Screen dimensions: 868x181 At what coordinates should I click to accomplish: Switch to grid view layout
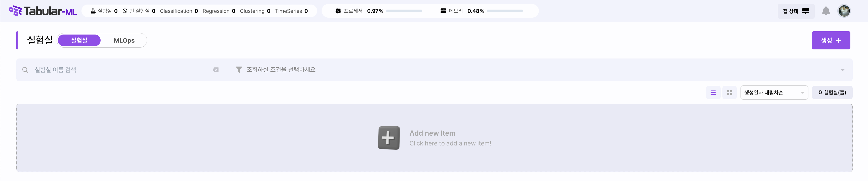point(729,93)
